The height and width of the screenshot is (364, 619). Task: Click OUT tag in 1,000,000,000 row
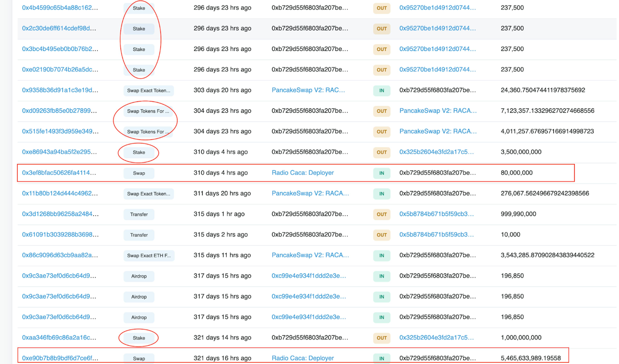click(x=382, y=338)
